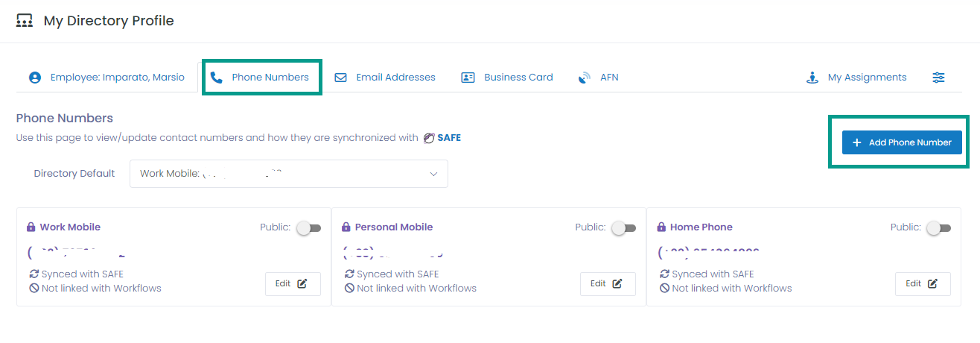Click the lock icon next to Home Phone
Screen dimensions: 980x343
point(661,227)
